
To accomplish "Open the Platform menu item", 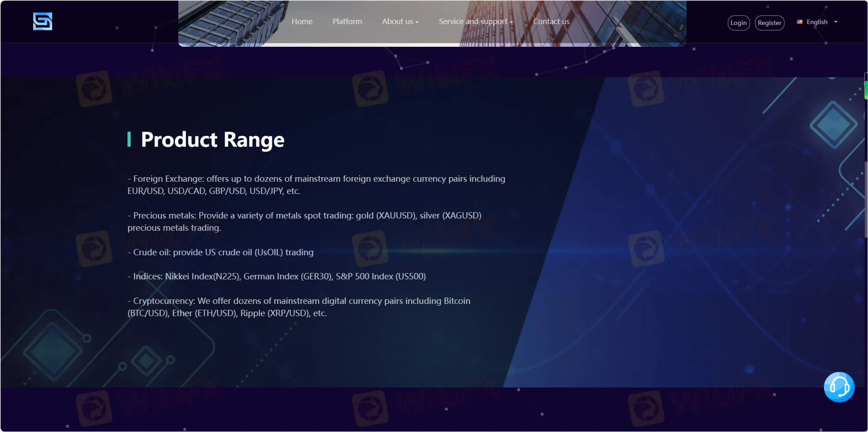I will [347, 21].
